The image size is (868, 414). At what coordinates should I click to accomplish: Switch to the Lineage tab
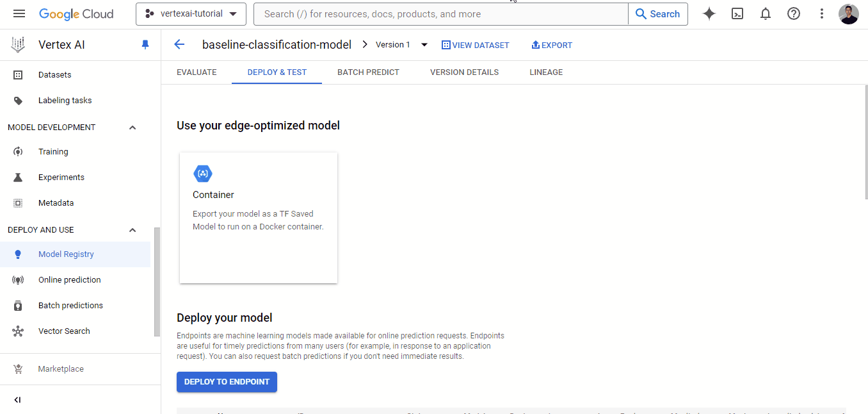click(546, 72)
